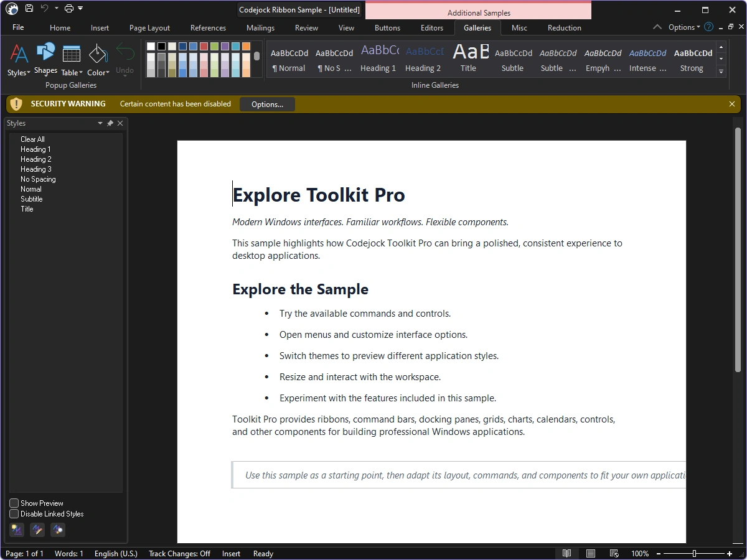The image size is (747, 560).
Task: Click the zoom in plus button
Action: (730, 553)
